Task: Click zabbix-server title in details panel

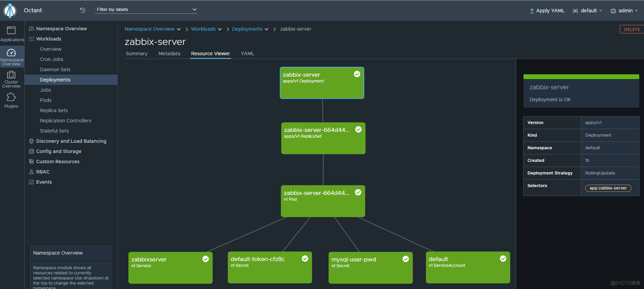Action: point(549,87)
